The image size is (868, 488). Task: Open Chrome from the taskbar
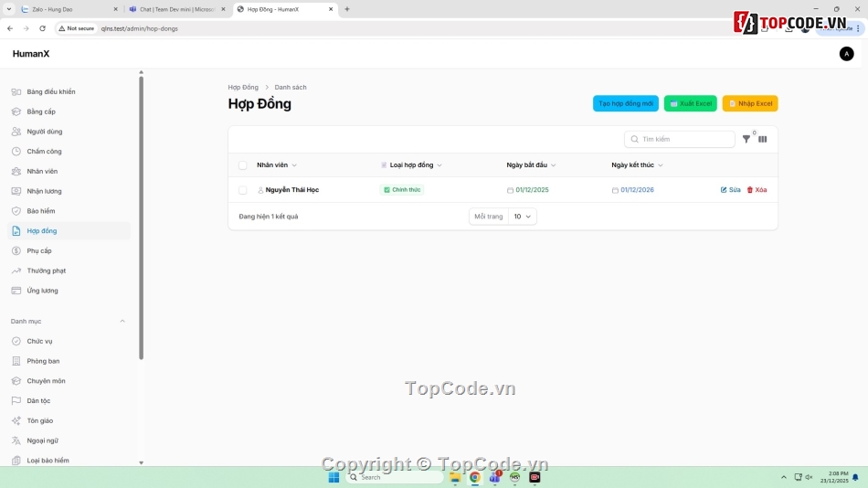click(475, 477)
